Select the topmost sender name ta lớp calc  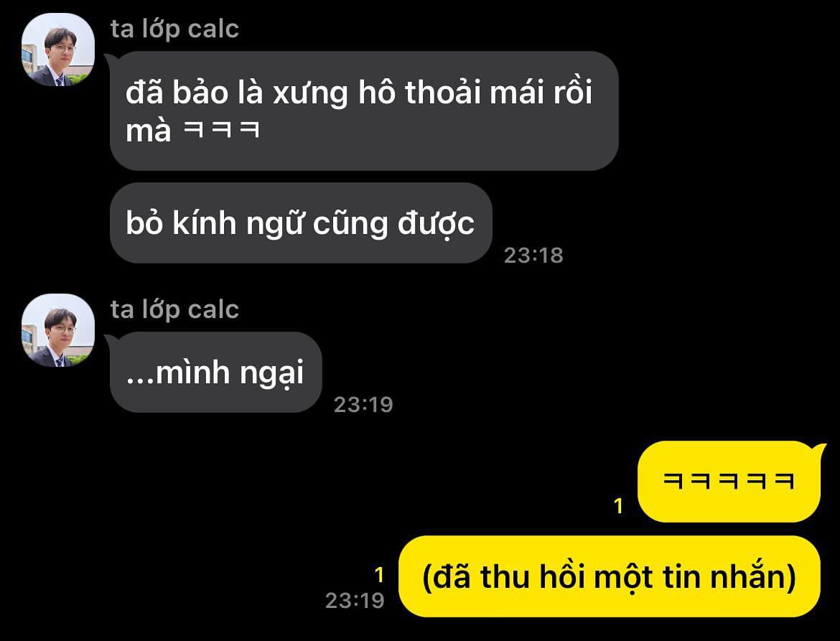click(174, 29)
